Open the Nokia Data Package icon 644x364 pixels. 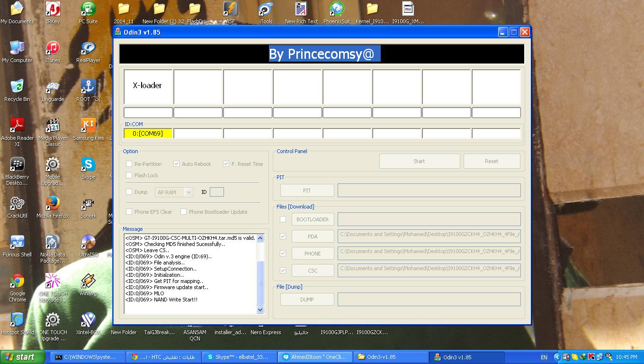coord(53,249)
